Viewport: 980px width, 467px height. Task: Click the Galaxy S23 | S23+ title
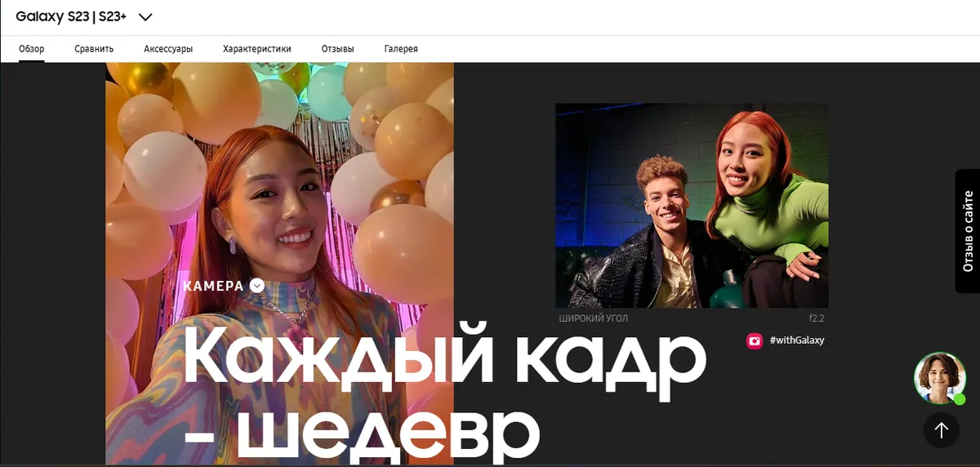pos(72,16)
